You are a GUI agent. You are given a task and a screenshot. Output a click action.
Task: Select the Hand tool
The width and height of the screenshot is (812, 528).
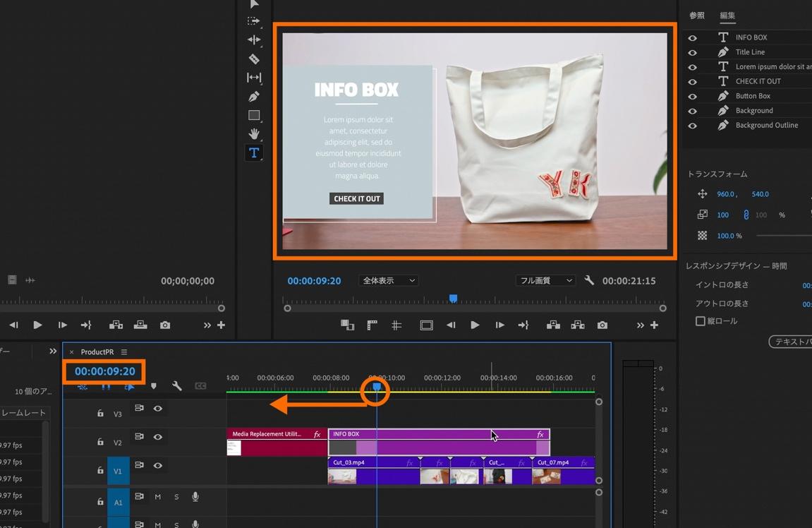pyautogui.click(x=254, y=134)
